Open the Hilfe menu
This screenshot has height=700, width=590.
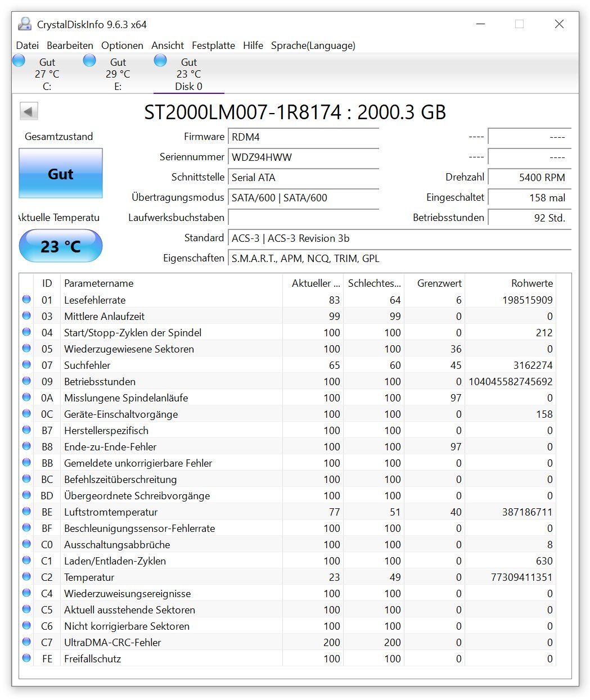[x=253, y=46]
